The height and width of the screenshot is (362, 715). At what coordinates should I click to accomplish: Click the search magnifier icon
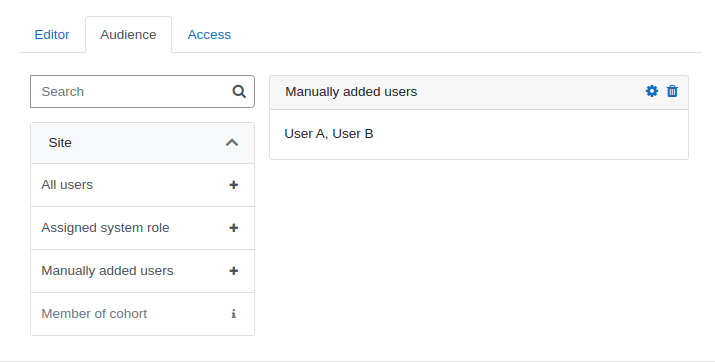click(x=239, y=92)
